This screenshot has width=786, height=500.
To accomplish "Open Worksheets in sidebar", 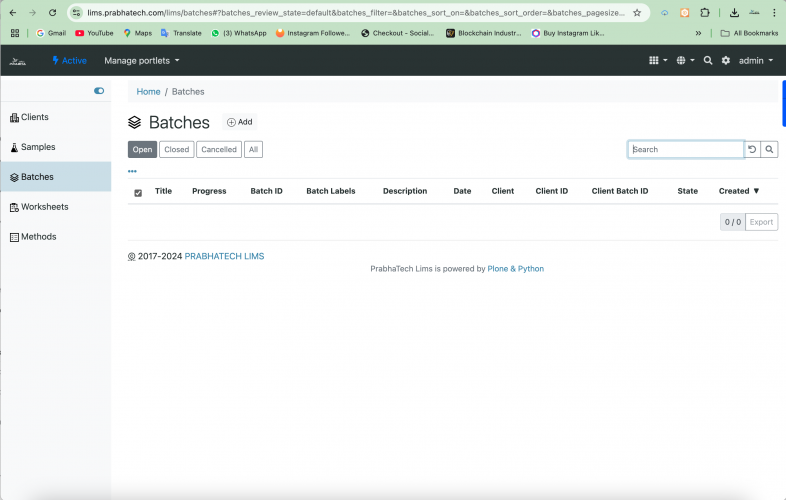I will click(x=56, y=207).
